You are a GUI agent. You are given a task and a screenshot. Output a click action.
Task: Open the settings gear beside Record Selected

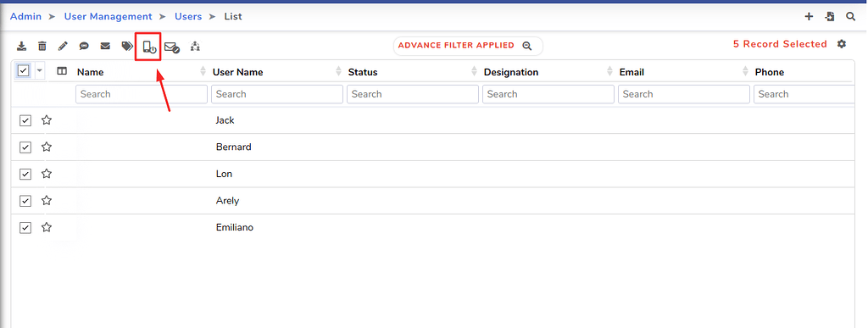coord(842,44)
